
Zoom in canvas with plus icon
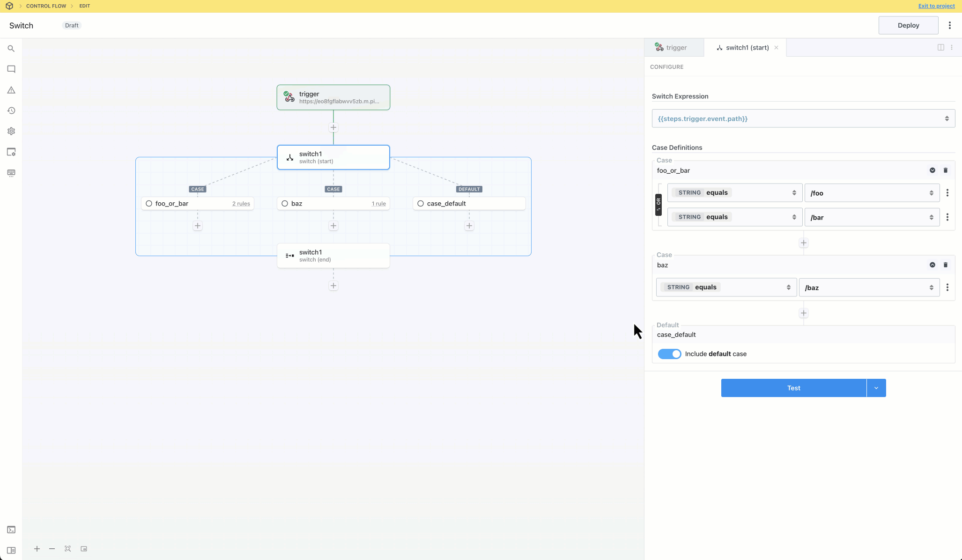[x=37, y=549]
